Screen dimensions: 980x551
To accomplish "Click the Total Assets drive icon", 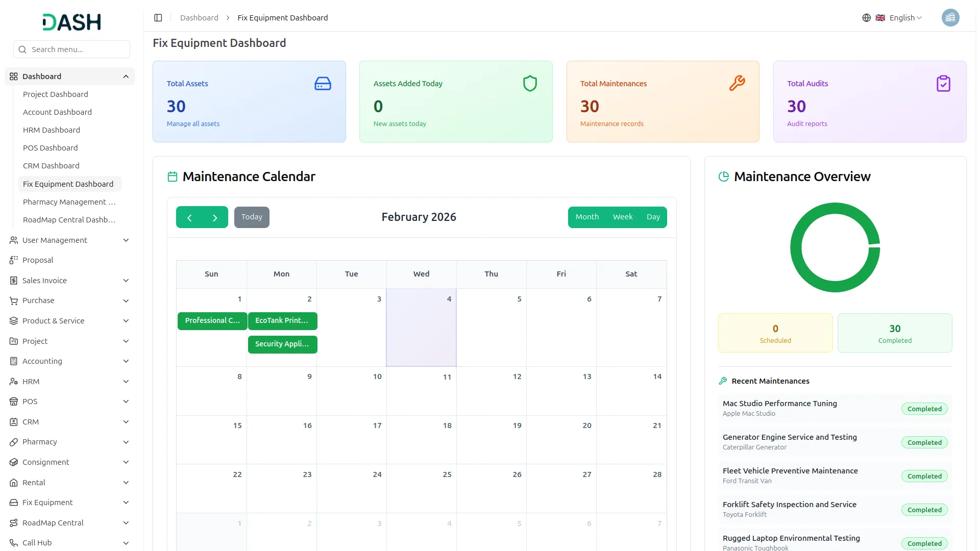I will tap(323, 84).
